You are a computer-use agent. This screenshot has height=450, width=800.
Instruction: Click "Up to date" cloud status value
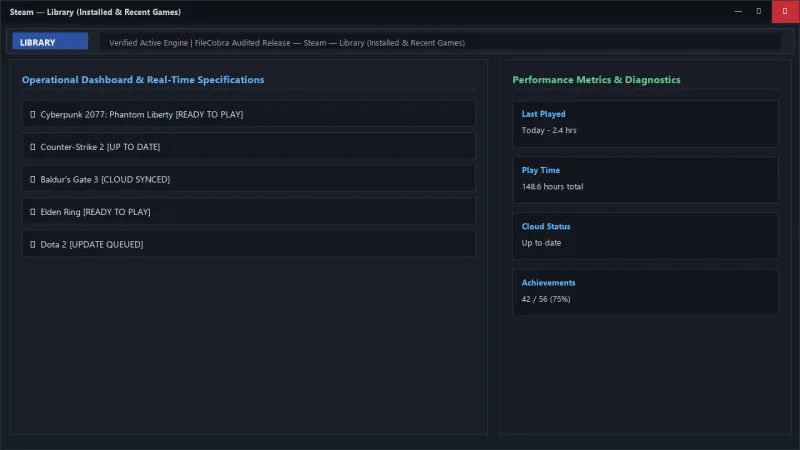(x=541, y=243)
